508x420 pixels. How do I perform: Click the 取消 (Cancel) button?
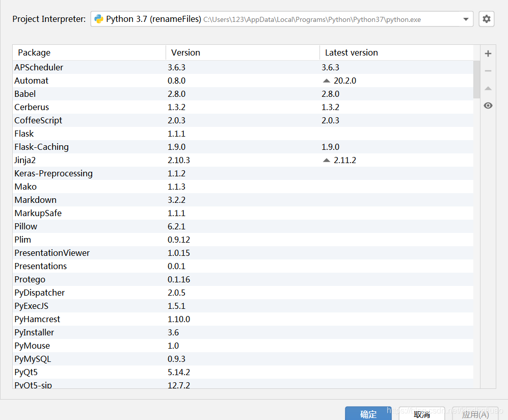point(422,413)
